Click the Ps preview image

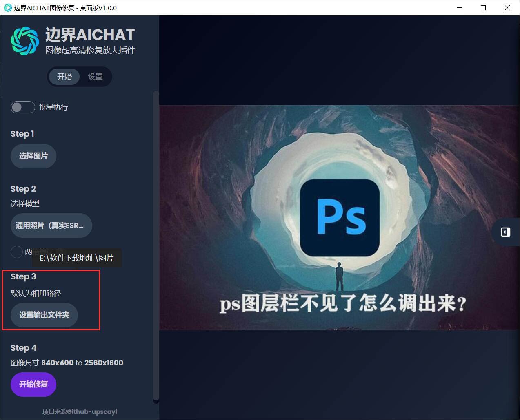click(x=339, y=218)
